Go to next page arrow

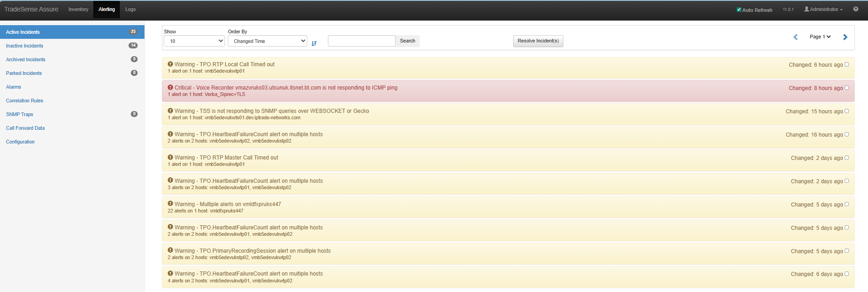(x=845, y=37)
